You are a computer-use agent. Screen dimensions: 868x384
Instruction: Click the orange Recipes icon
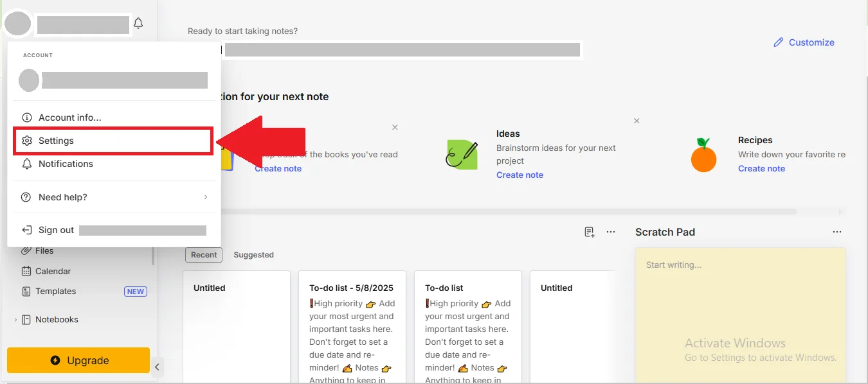[703, 155]
